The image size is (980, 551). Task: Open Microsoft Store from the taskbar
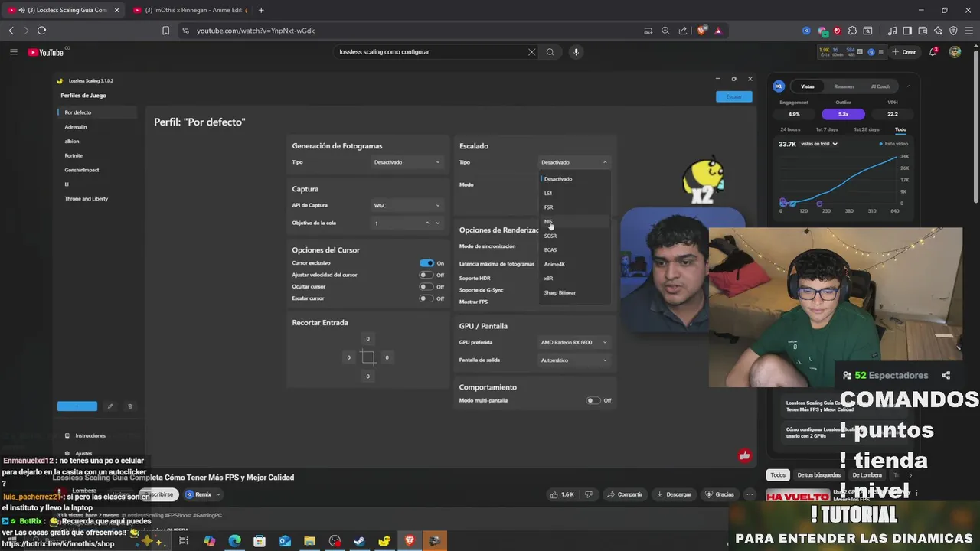point(260,541)
